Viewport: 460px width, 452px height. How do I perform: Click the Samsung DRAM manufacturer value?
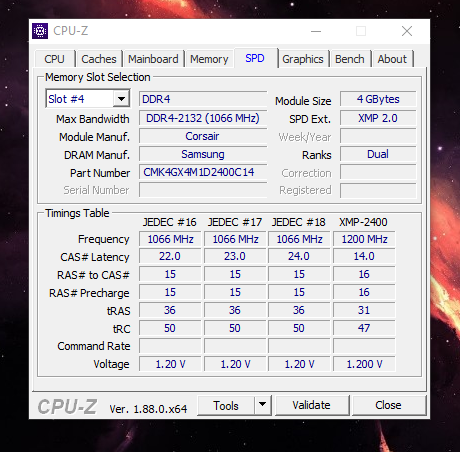pyautogui.click(x=203, y=154)
